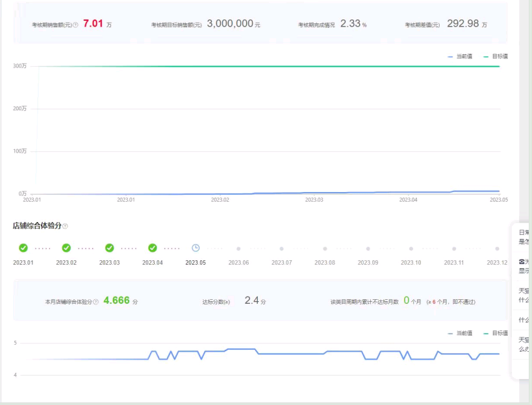Image resolution: width=532 pixels, height=405 pixels.
Task: Click the 2.33 completion percentage value
Action: click(350, 23)
